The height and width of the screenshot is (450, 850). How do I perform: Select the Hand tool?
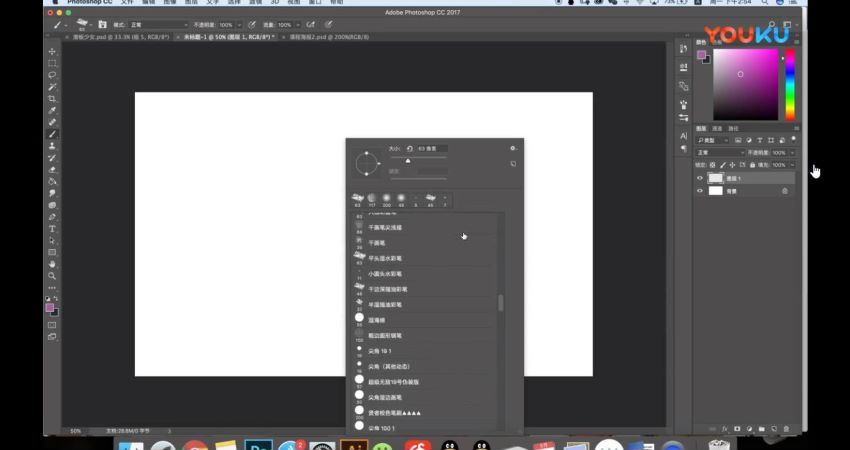coord(52,264)
